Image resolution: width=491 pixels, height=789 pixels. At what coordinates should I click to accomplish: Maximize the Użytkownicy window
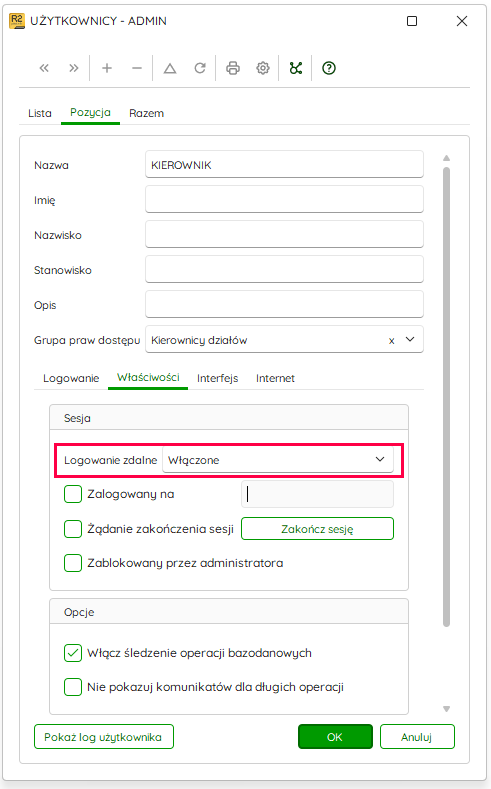click(412, 21)
